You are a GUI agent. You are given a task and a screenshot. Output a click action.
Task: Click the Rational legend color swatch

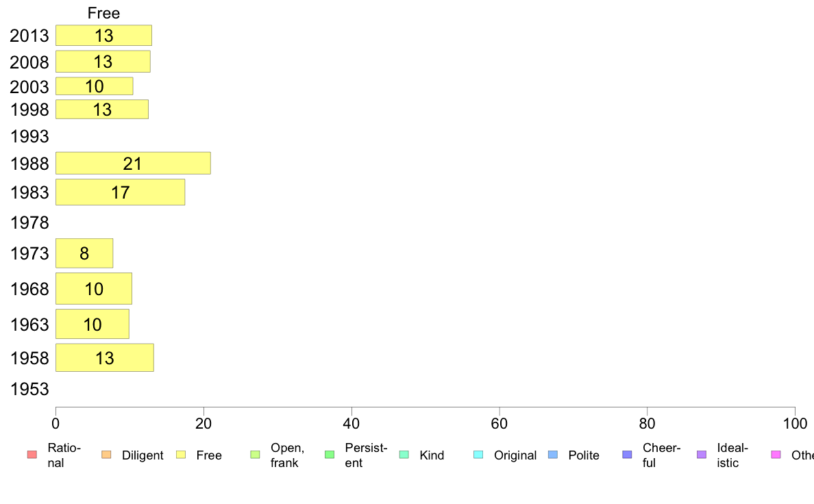32,455
